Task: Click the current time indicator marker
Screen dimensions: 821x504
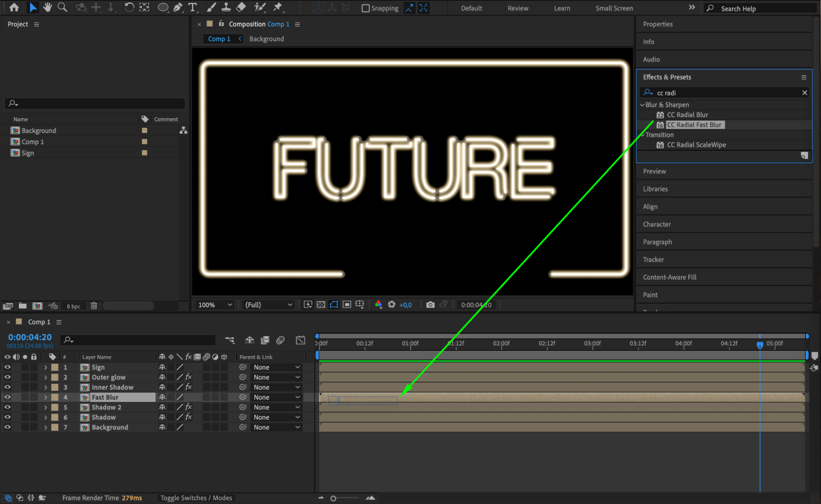Action: point(760,345)
